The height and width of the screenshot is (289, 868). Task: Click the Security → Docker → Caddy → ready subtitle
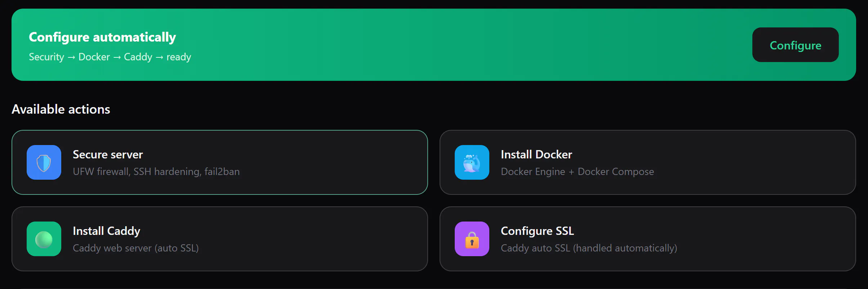pos(110,57)
